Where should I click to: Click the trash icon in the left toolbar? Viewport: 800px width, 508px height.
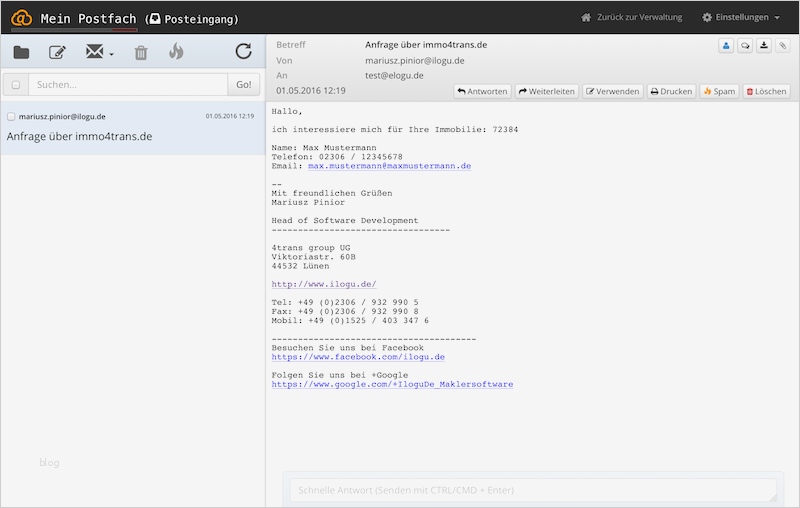(x=141, y=52)
